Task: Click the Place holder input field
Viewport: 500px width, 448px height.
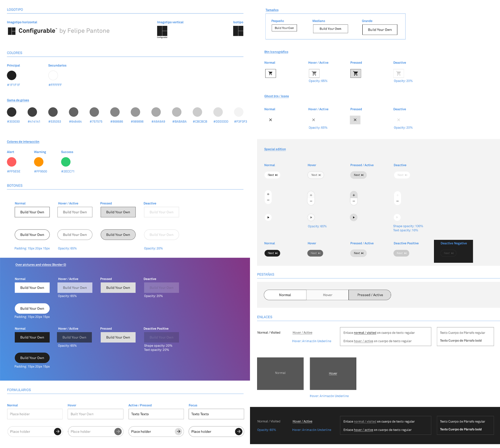Action: (35, 414)
